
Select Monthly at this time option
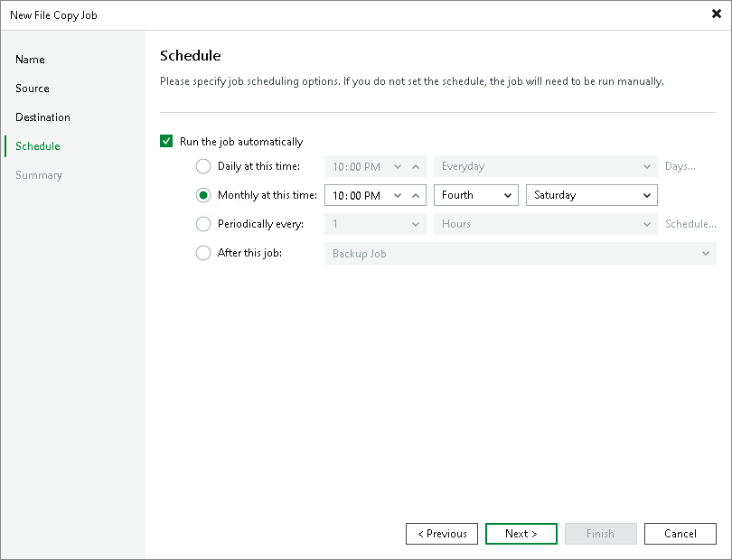point(203,195)
